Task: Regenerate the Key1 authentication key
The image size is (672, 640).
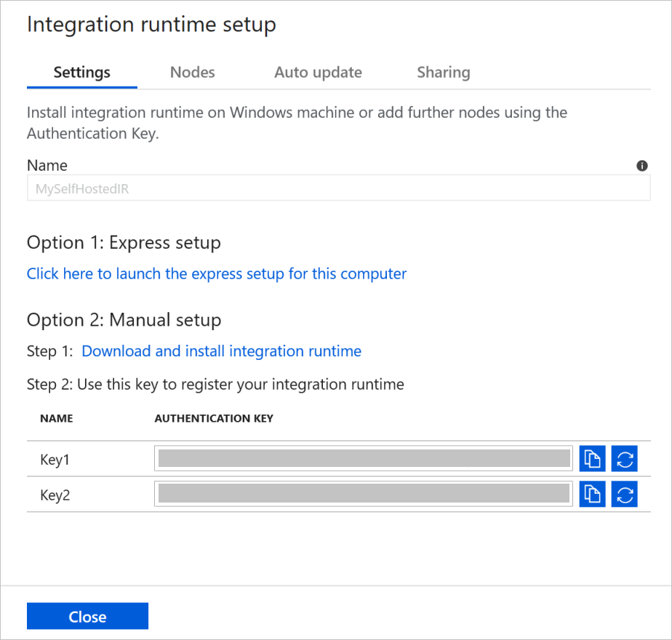Action: pyautogui.click(x=624, y=458)
